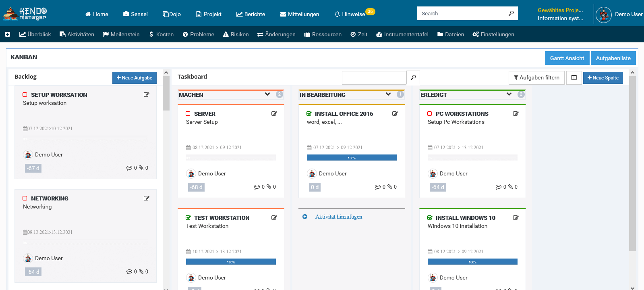
Task: Switch to Gantt Ansicht
Action: click(x=567, y=58)
